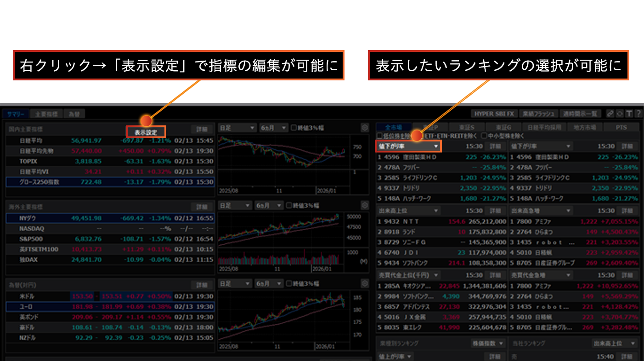The width and height of the screenshot is (644, 361).
Task: Expand the 日足 dropdown on the top chart
Action: click(x=237, y=128)
